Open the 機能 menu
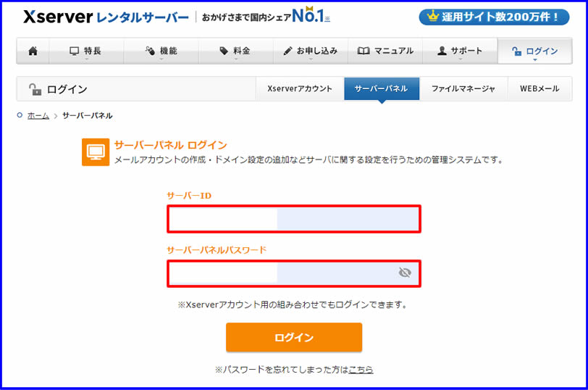 [161, 51]
